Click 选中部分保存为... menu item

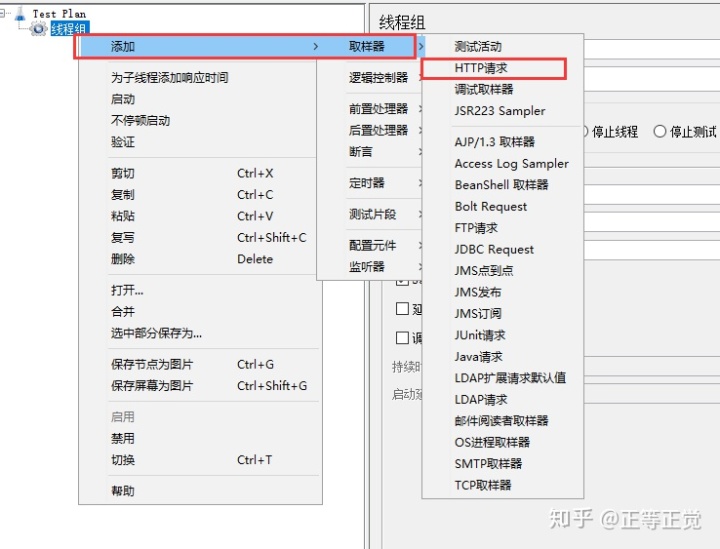tap(200, 333)
